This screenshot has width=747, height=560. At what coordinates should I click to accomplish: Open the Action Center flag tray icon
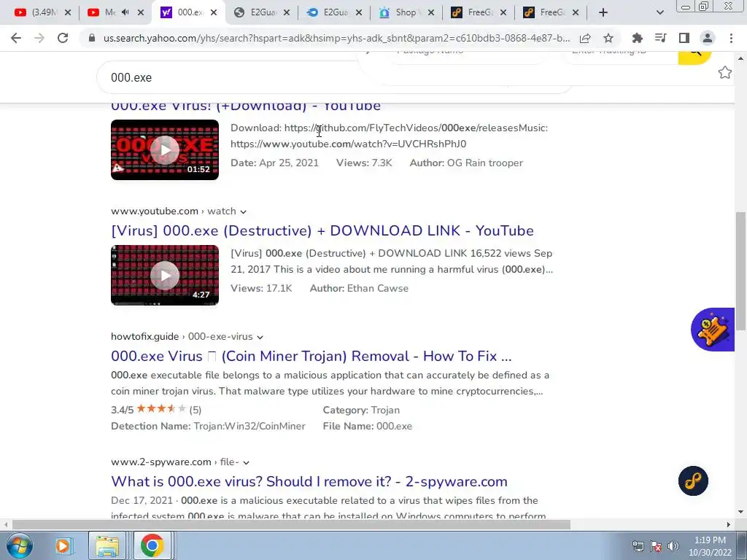656,546
